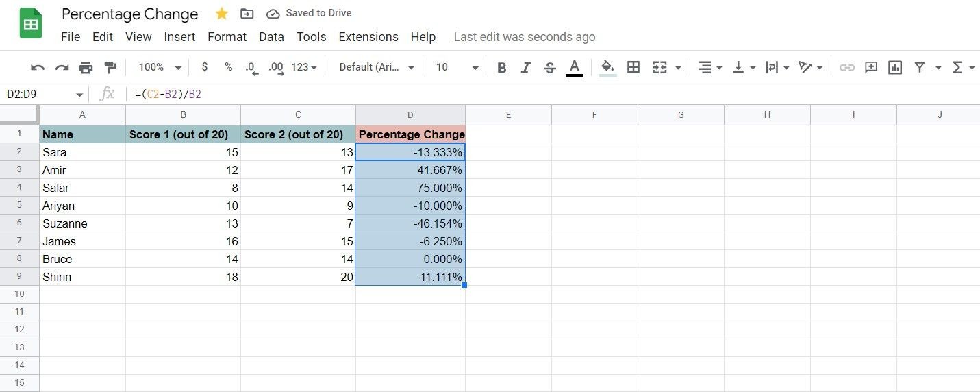Select the cell showing 75.000%
Image resolution: width=980 pixels, height=392 pixels.
[410, 188]
